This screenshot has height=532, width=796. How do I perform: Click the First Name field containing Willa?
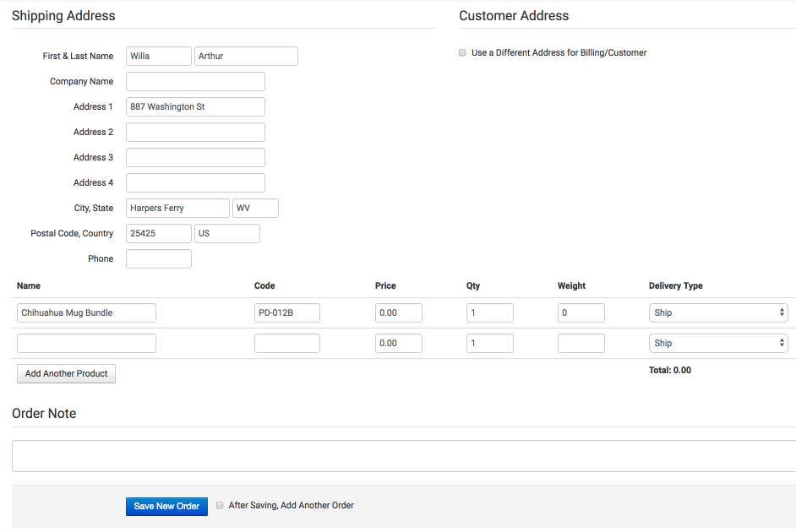[x=158, y=57]
